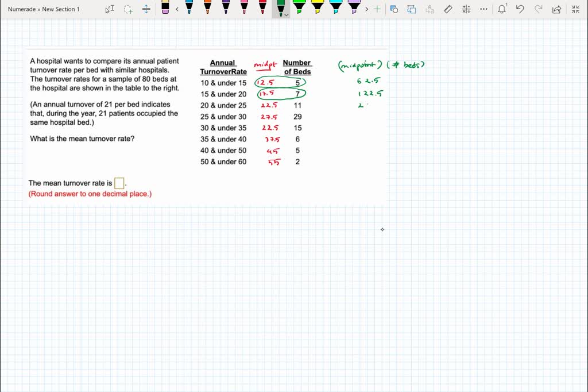Select the lasso selection tool
This screenshot has width=588, height=392.
click(x=127, y=9)
